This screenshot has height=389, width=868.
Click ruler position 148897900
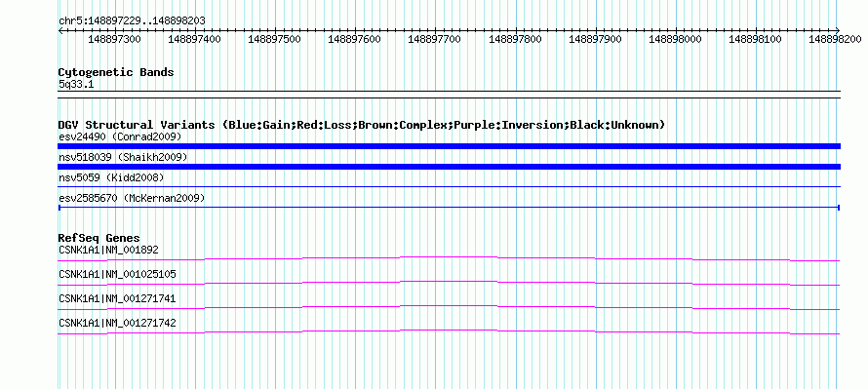tap(596, 39)
